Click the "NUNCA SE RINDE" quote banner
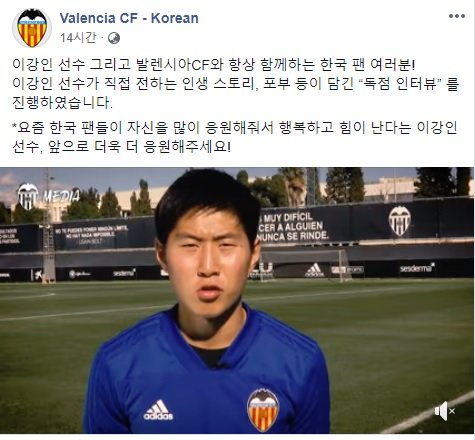The height and width of the screenshot is (440, 475). 294,227
